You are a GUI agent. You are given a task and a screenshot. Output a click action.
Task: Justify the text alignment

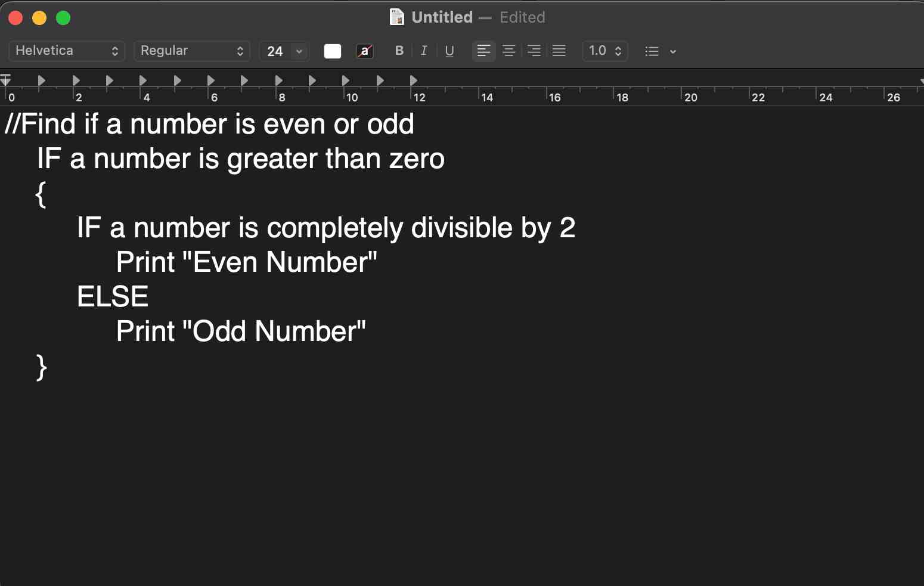click(559, 51)
